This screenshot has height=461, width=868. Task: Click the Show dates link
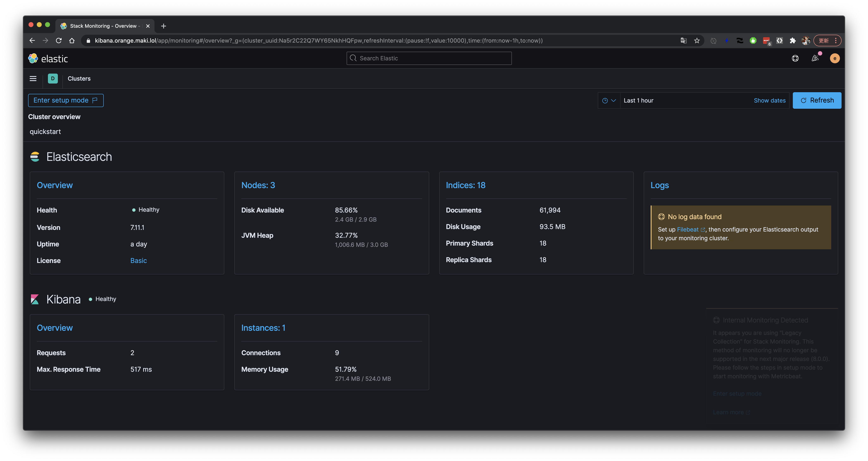pyautogui.click(x=770, y=100)
